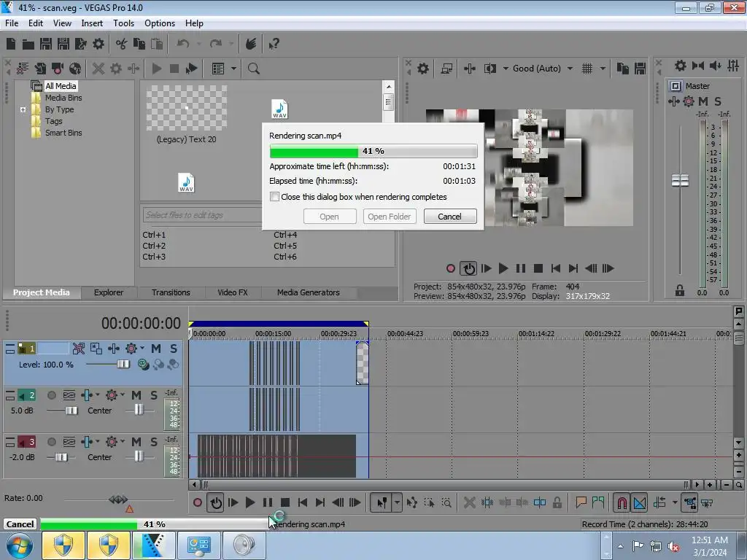This screenshot has height=560, width=747.
Task: Click the Windows Start button
Action: pyautogui.click(x=19, y=545)
